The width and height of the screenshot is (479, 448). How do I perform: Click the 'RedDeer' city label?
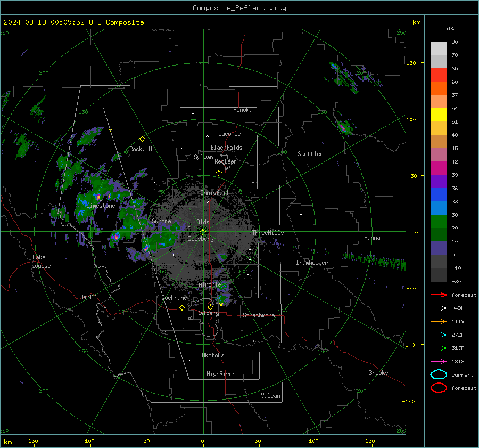(x=226, y=161)
